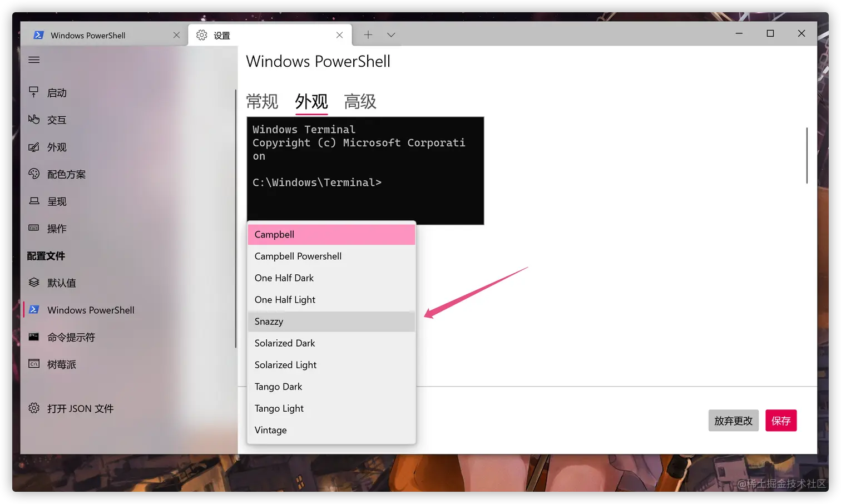This screenshot has height=504, width=841.
Task: Click the Defaults (默认值) layers icon
Action: click(x=34, y=283)
